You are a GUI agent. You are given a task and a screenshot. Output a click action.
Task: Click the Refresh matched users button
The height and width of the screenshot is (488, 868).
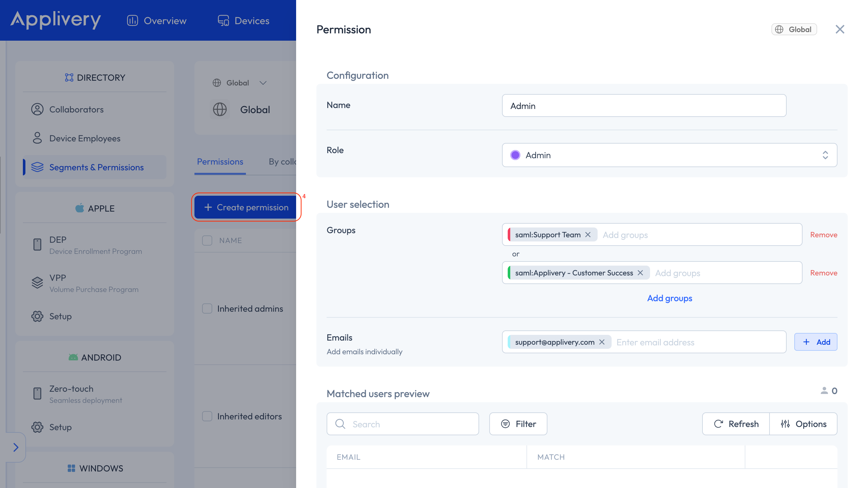click(736, 424)
